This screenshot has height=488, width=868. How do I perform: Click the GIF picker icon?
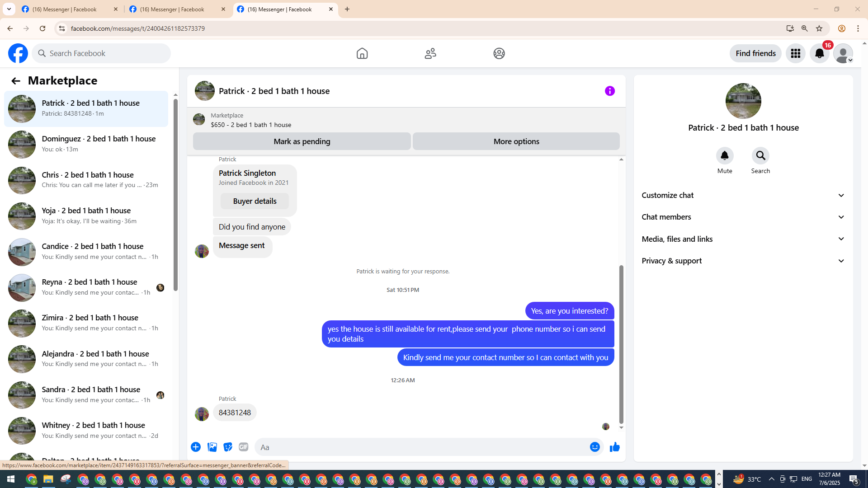(x=244, y=447)
